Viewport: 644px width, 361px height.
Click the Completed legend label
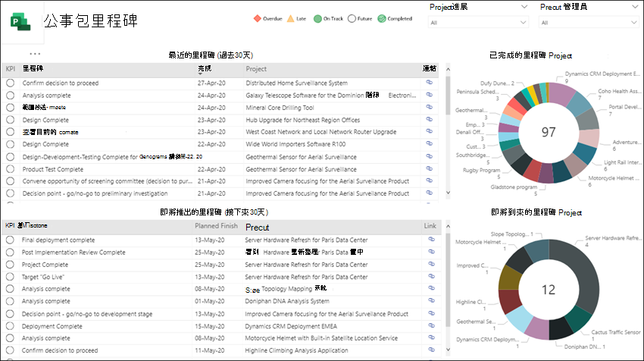(399, 18)
